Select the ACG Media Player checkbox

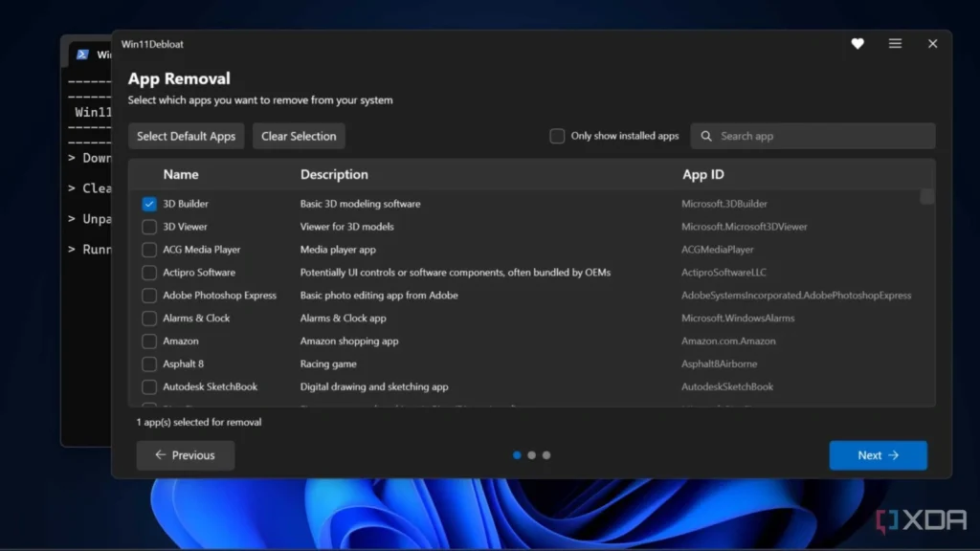(x=148, y=250)
